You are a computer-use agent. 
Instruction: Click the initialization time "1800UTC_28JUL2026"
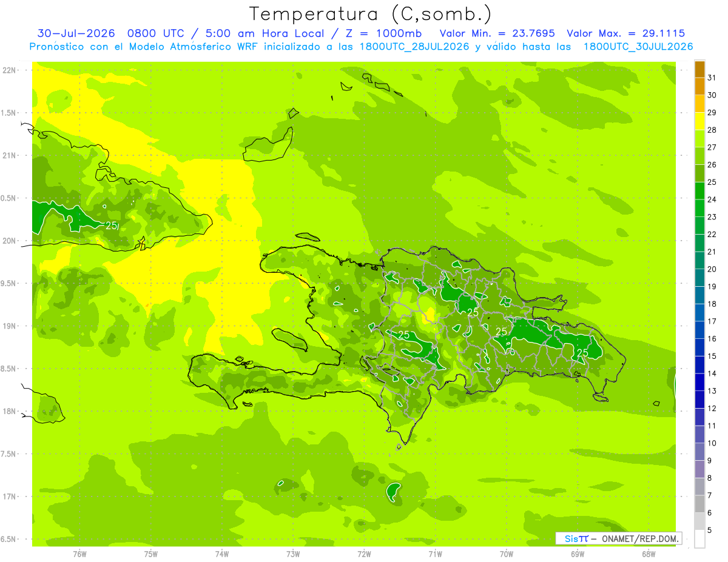(x=415, y=47)
